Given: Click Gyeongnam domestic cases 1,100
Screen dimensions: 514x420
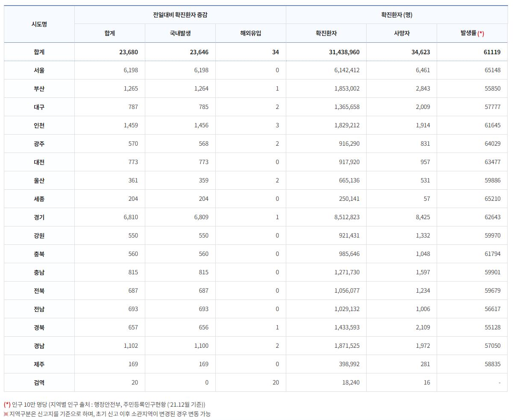Looking at the screenshot, I should (x=201, y=346).
